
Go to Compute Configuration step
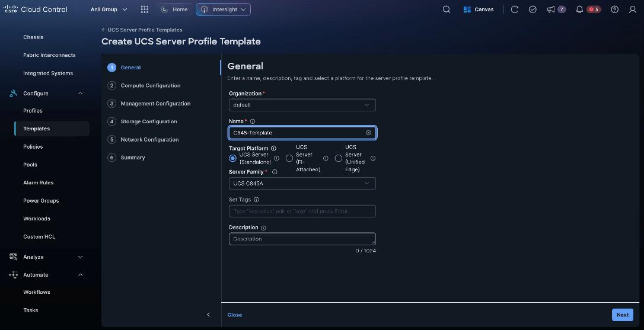150,85
